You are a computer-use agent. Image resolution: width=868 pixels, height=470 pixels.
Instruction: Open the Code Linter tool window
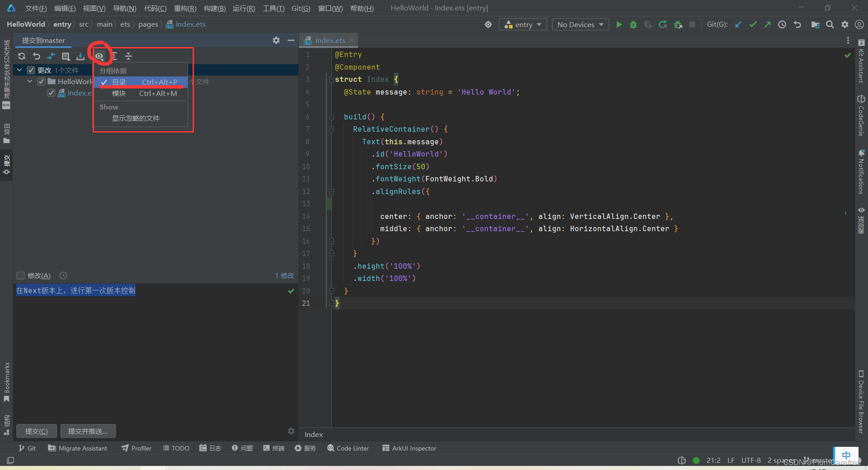(348, 448)
